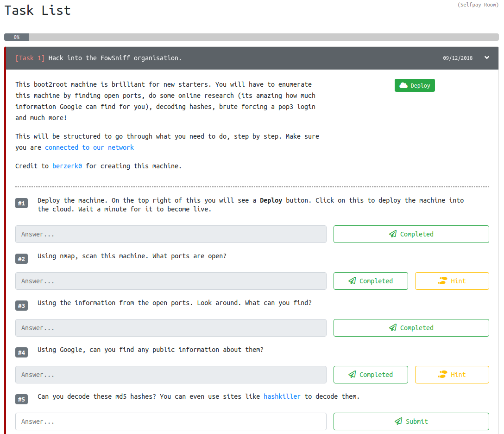Click paper plane icon on question #1 Completed
This screenshot has width=504, height=434.
[393, 234]
